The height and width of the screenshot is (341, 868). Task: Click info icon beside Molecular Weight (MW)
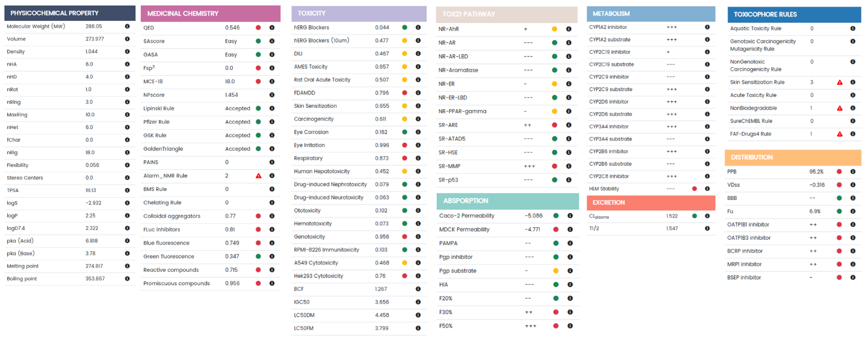click(127, 26)
